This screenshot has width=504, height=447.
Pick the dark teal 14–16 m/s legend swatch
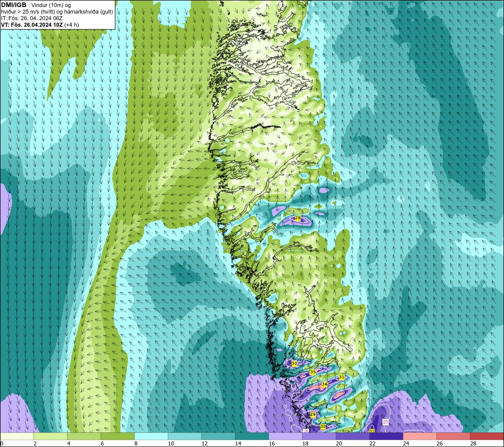tap(251, 436)
